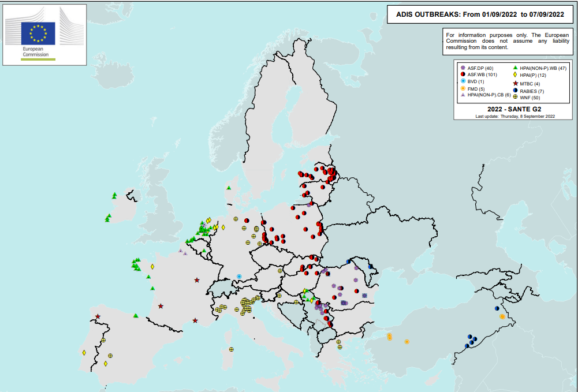Click the WNF yellow crosshair legend icon
The image size is (578, 392).
coord(514,98)
